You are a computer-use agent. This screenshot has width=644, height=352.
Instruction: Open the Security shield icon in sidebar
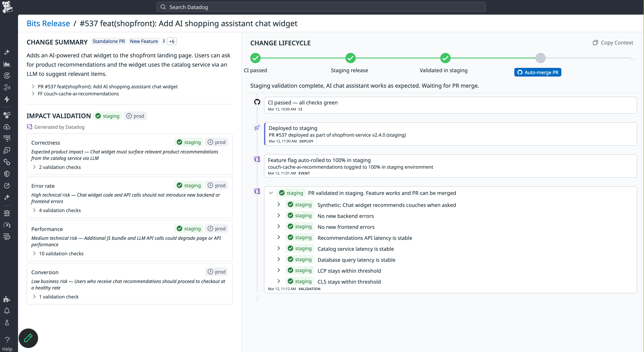(7, 174)
